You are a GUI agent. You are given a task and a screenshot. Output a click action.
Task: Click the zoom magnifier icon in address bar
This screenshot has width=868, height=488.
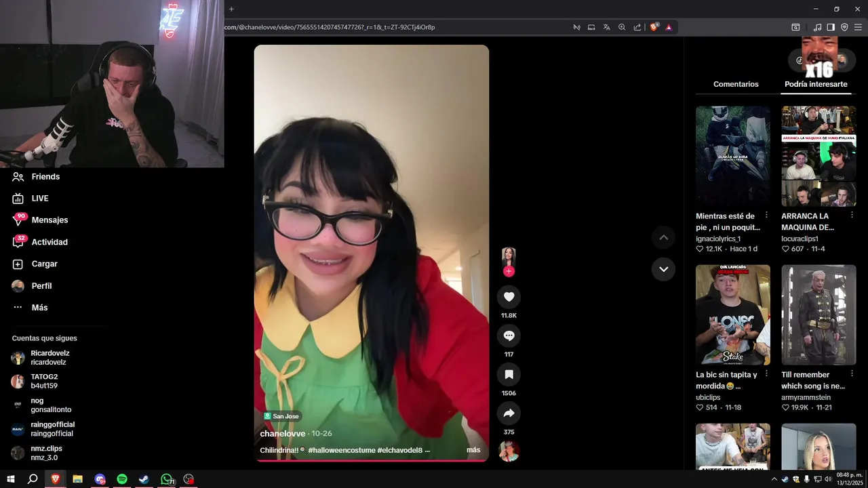tap(622, 27)
